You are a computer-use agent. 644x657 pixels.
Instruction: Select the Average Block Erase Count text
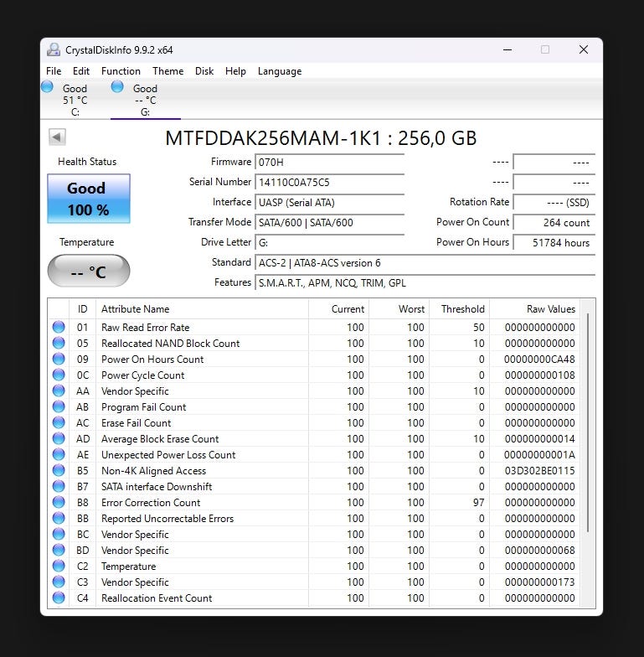pyautogui.click(x=160, y=439)
